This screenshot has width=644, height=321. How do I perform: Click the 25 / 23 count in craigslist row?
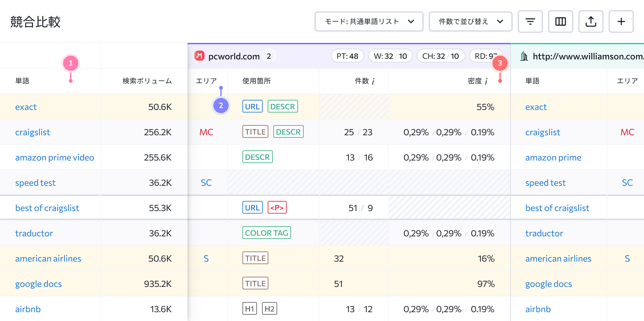click(358, 132)
